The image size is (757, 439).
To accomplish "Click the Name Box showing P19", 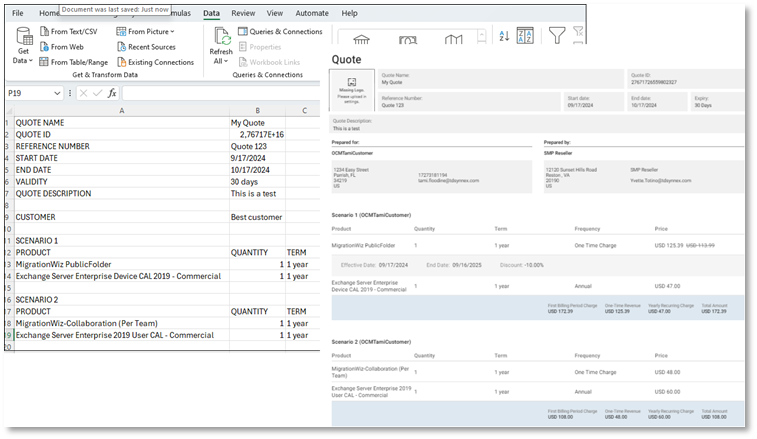I will (28, 93).
